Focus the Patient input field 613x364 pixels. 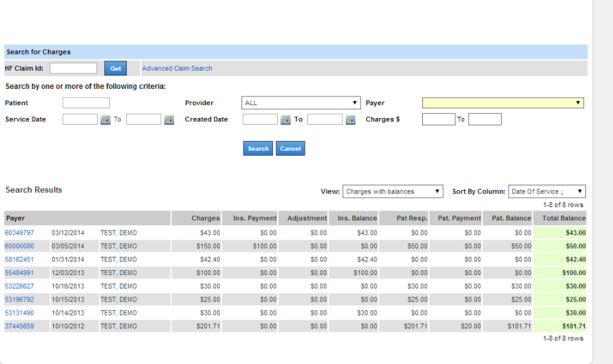tap(86, 103)
